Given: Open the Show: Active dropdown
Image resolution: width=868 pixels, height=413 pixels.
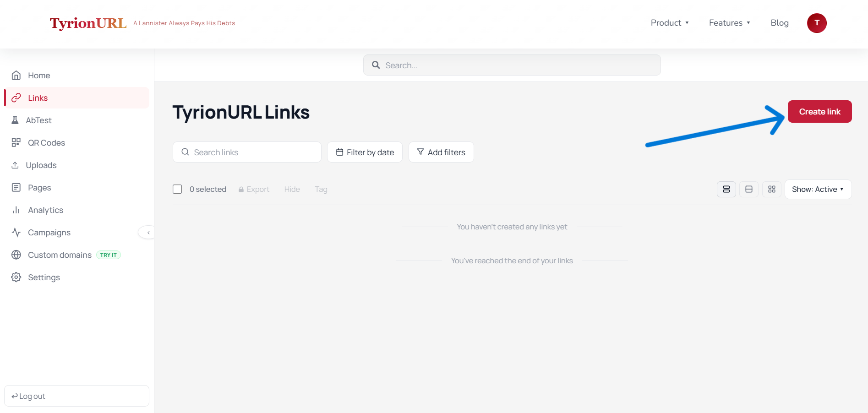Looking at the screenshot, I should tap(818, 189).
